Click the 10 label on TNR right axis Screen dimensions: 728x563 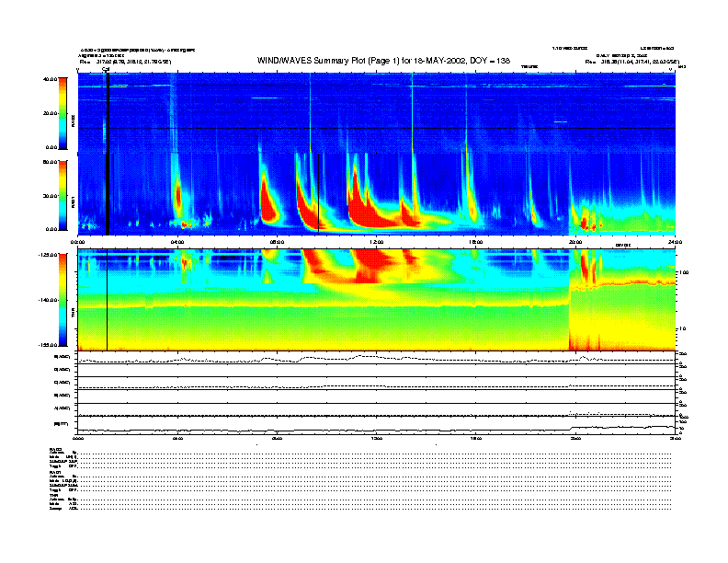(682, 328)
